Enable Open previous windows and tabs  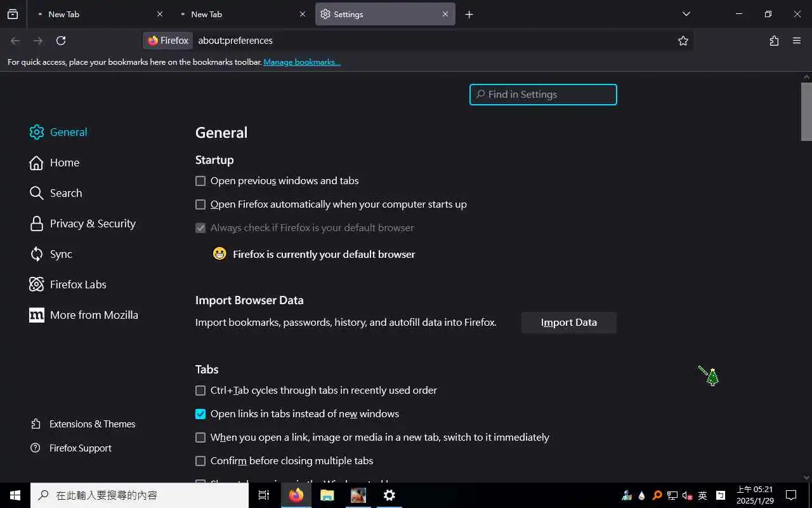click(x=200, y=181)
